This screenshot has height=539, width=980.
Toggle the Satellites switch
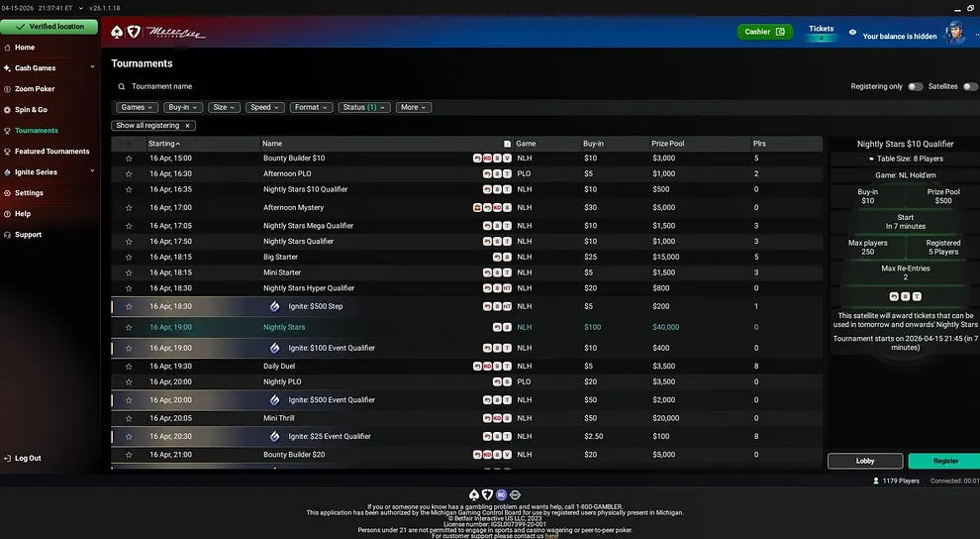coord(970,87)
